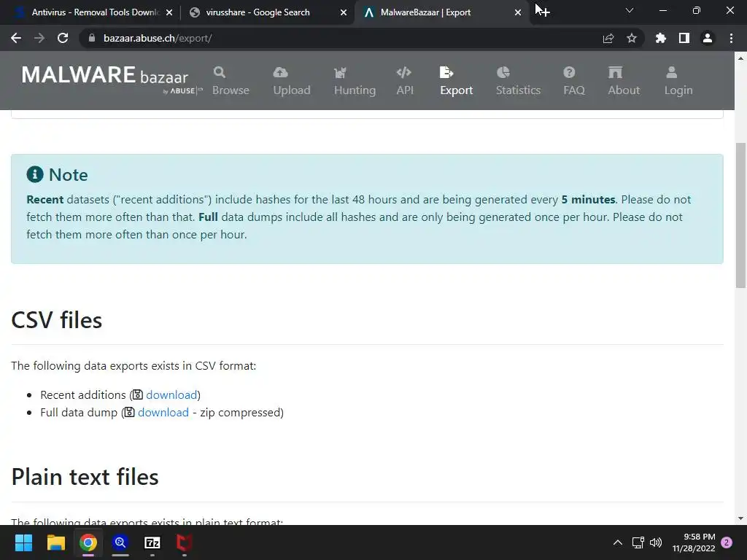Viewport: 747px width, 560px height.
Task: Open the About page in navbar
Action: [x=624, y=81]
